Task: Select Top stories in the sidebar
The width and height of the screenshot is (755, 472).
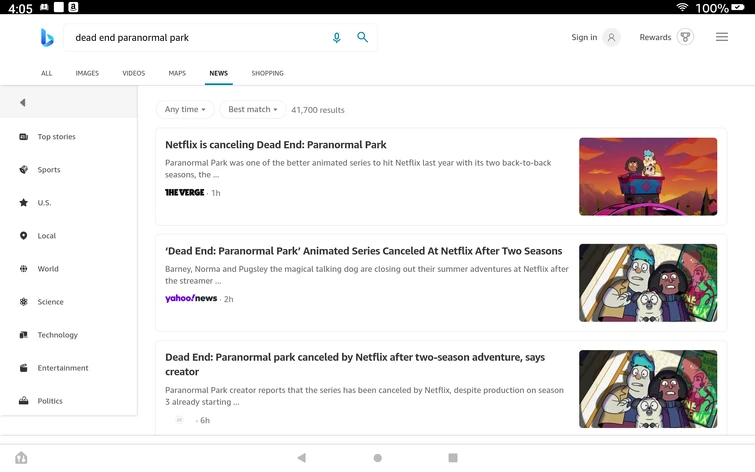Action: coord(56,137)
